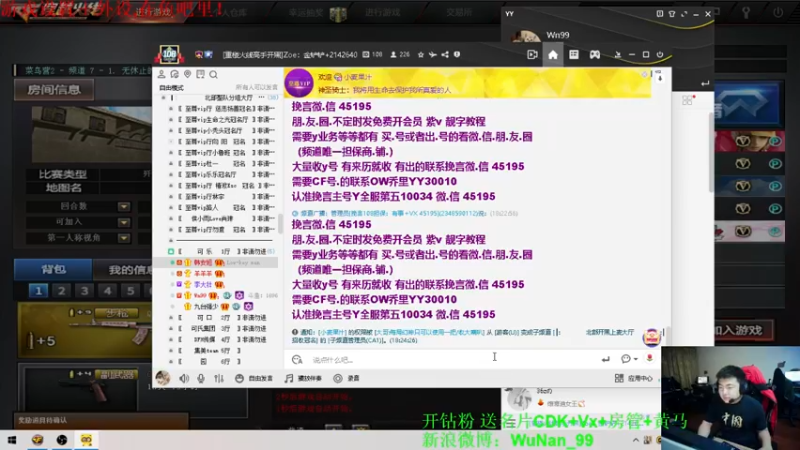Image resolution: width=800 pixels, height=450 pixels.
Task: Expand the 至尊vip乐乐冠名厅 channel
Action: click(170, 174)
